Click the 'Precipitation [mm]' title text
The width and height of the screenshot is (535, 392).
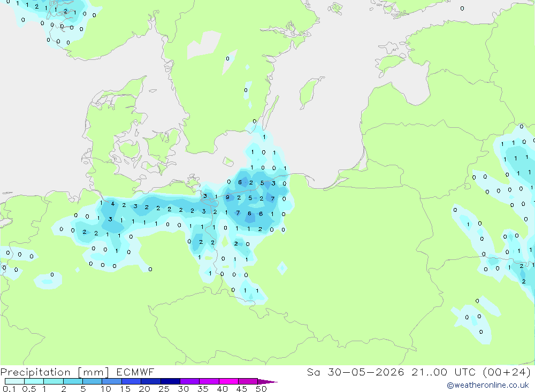point(55,372)
